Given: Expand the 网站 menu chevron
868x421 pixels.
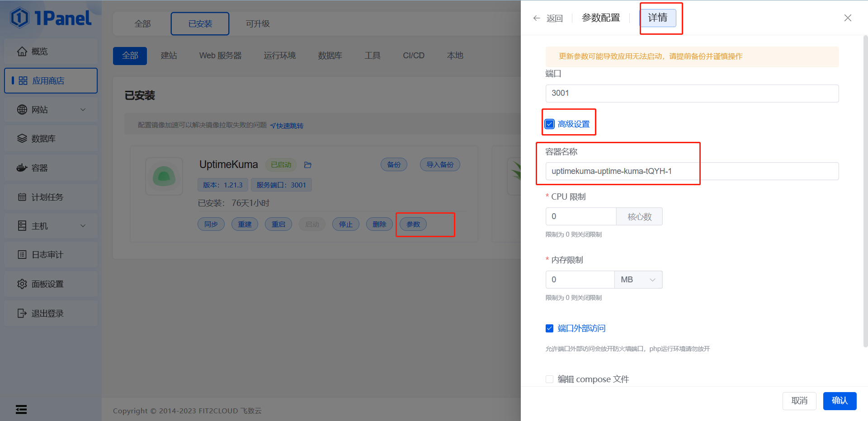Looking at the screenshot, I should coord(83,110).
